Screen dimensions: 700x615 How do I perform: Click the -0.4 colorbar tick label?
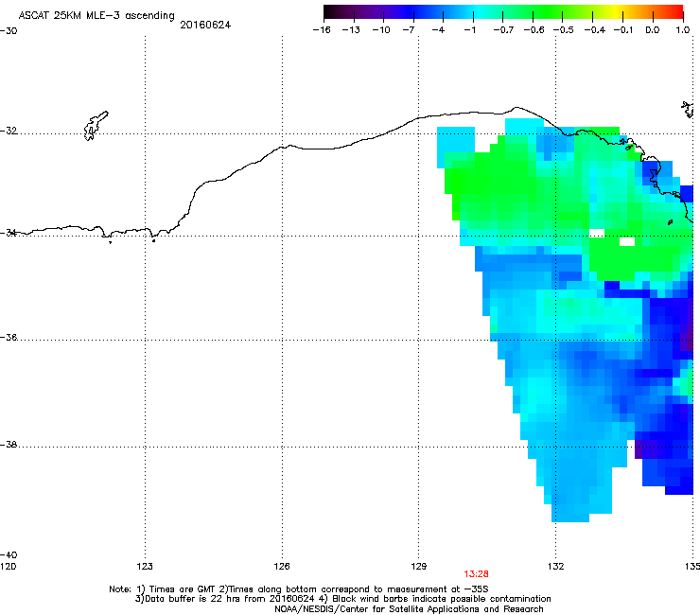[594, 30]
